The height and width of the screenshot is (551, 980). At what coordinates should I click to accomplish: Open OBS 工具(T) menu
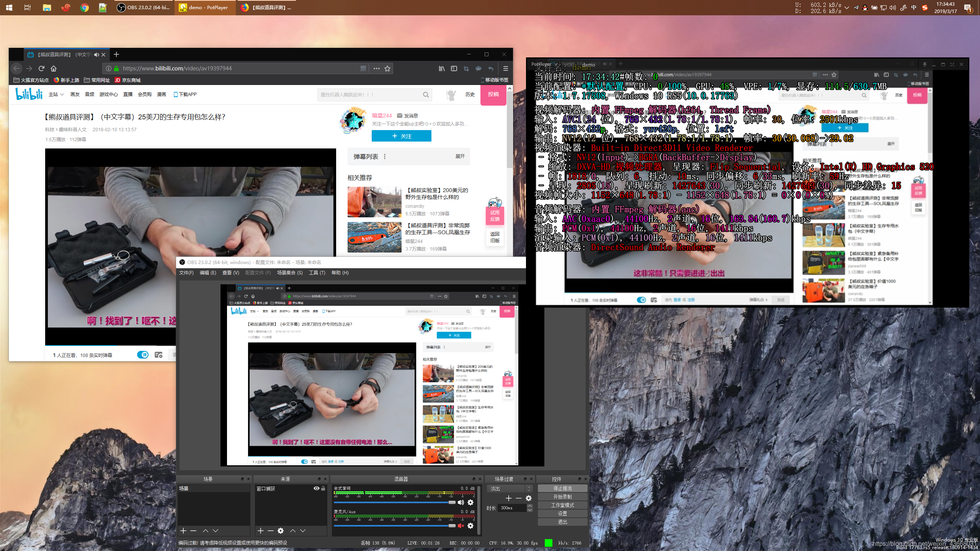click(x=317, y=273)
